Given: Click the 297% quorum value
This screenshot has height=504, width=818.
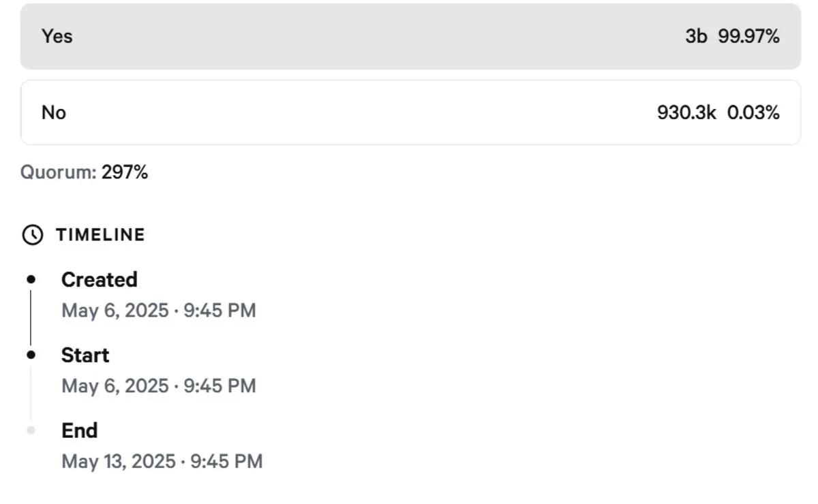Looking at the screenshot, I should click(x=125, y=172).
